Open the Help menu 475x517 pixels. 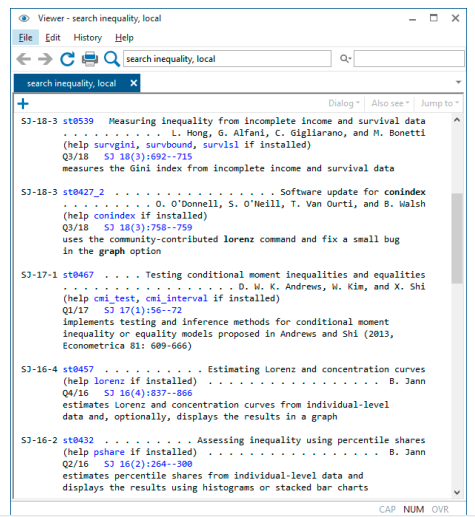[124, 38]
